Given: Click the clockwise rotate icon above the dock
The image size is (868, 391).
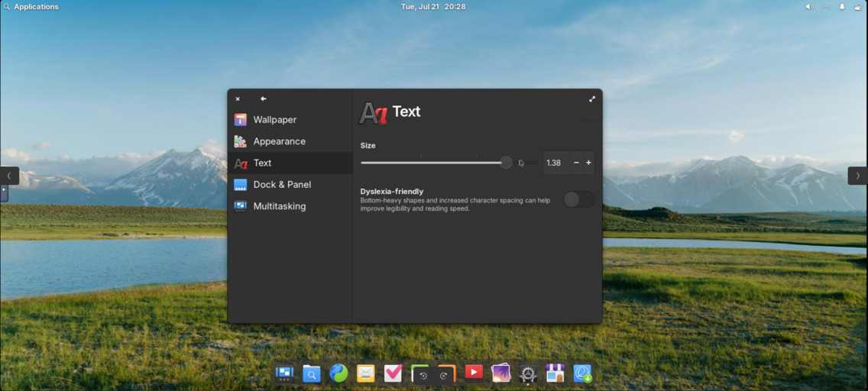Looking at the screenshot, I should coord(443,376).
